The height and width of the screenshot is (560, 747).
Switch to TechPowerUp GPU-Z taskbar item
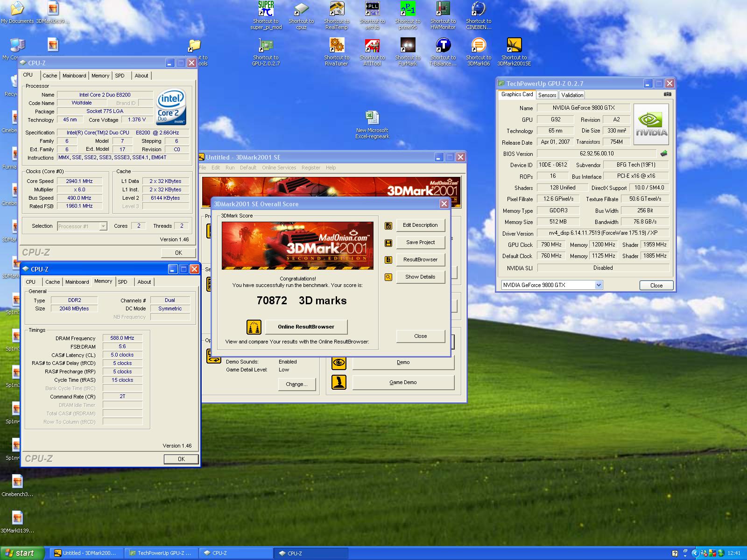162,553
